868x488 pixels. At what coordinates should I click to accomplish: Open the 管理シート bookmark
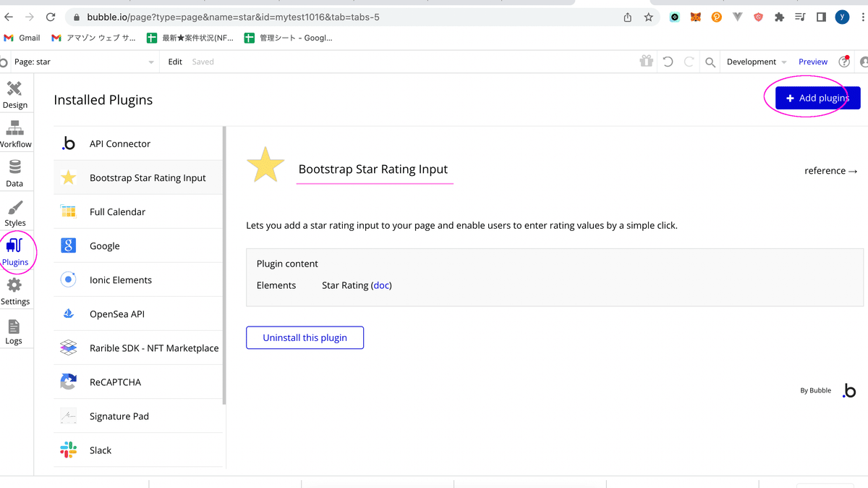pyautogui.click(x=288, y=38)
